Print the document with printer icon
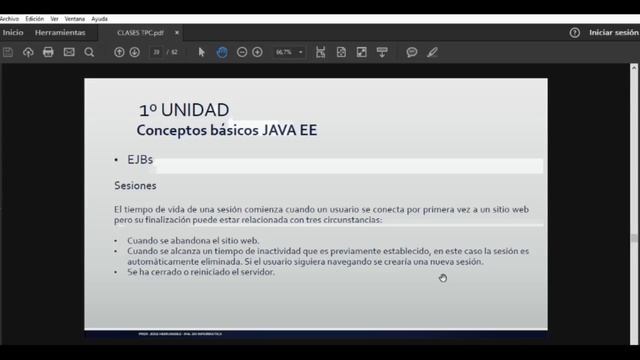The width and height of the screenshot is (640, 360). coord(48,52)
